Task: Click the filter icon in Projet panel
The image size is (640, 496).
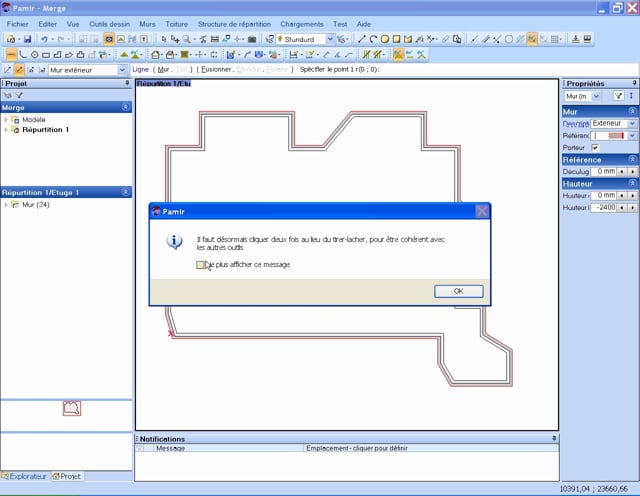Action: tap(19, 95)
